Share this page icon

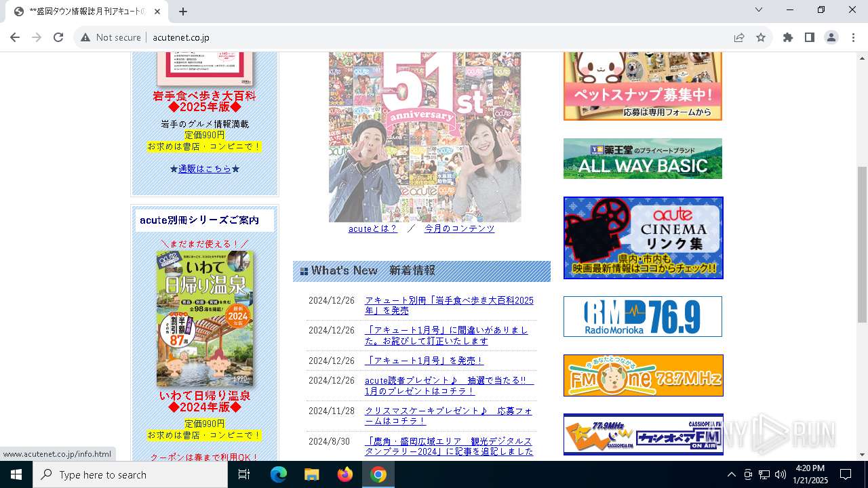pos(739,37)
